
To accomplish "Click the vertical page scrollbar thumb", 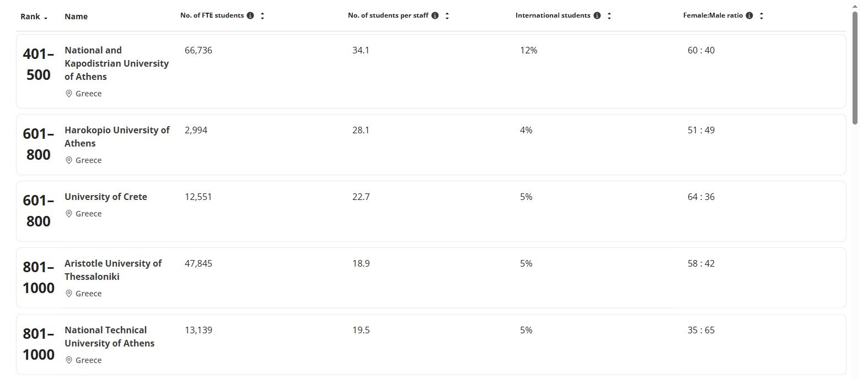I will (x=855, y=66).
